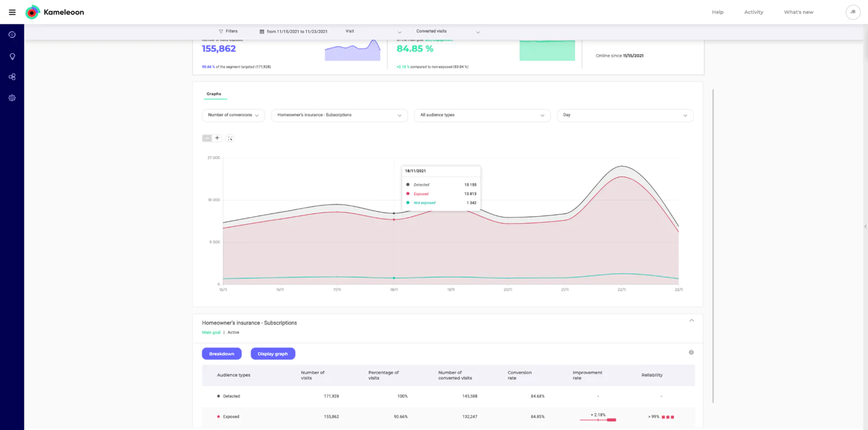Image resolution: width=868 pixels, height=430 pixels.
Task: Collapse Homeowner's insurance Subscriptions panel
Action: [692, 320]
